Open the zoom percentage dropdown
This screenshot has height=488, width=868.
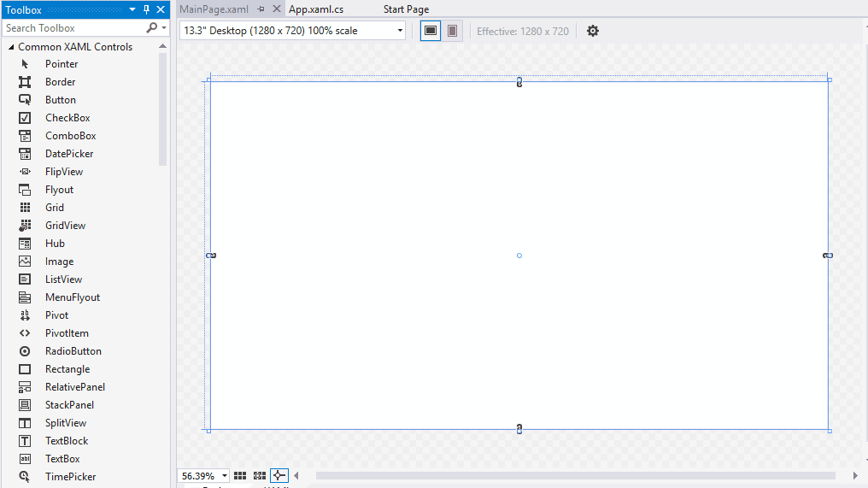[x=224, y=476]
